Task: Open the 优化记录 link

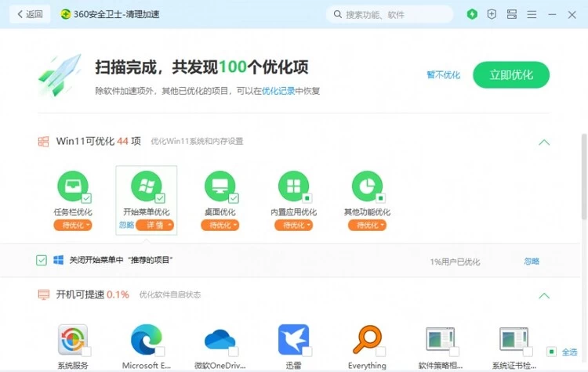Action: click(x=278, y=91)
